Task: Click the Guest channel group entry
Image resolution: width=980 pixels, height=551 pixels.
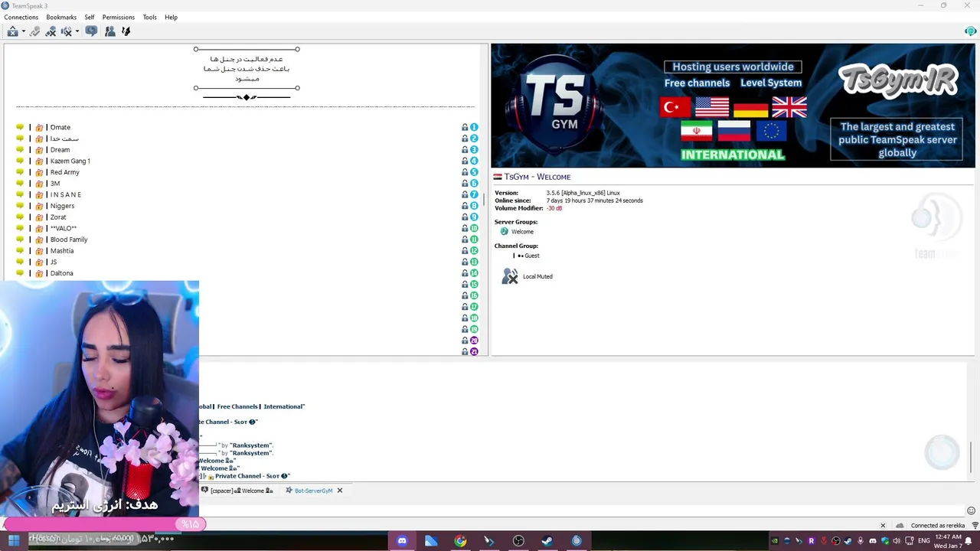Action: tap(531, 256)
